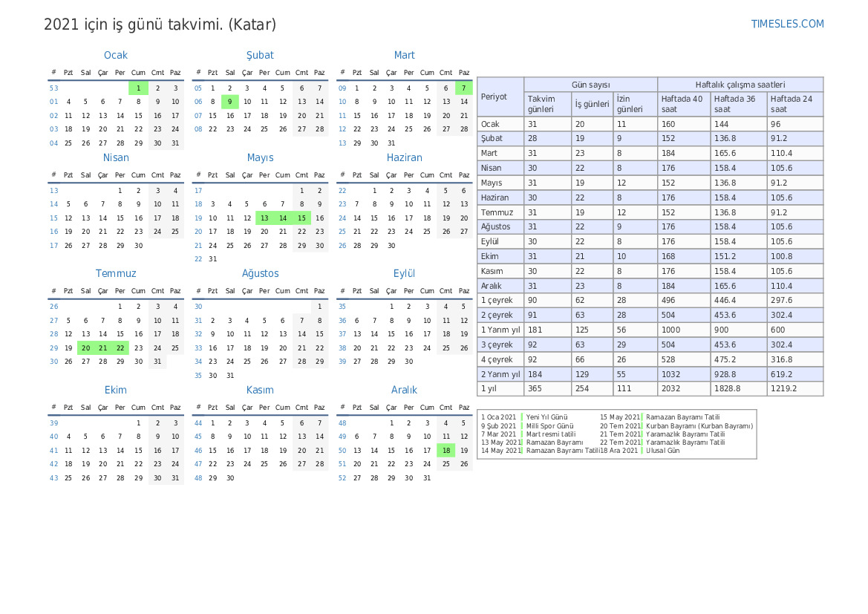Click highlighted holiday day 1 in Ocak
868x614 pixels.
[138, 88]
